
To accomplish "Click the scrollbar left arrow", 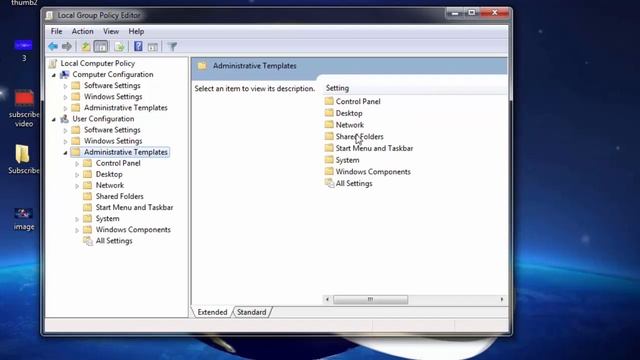I will tap(327, 300).
